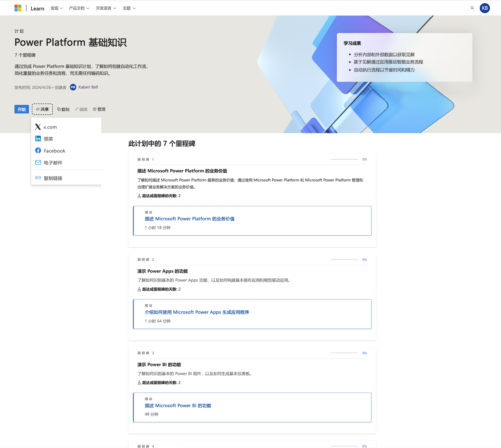The height and width of the screenshot is (448, 501).
Task: Open module 描述 Microsoft Power BI 的功能
Action: point(178,405)
